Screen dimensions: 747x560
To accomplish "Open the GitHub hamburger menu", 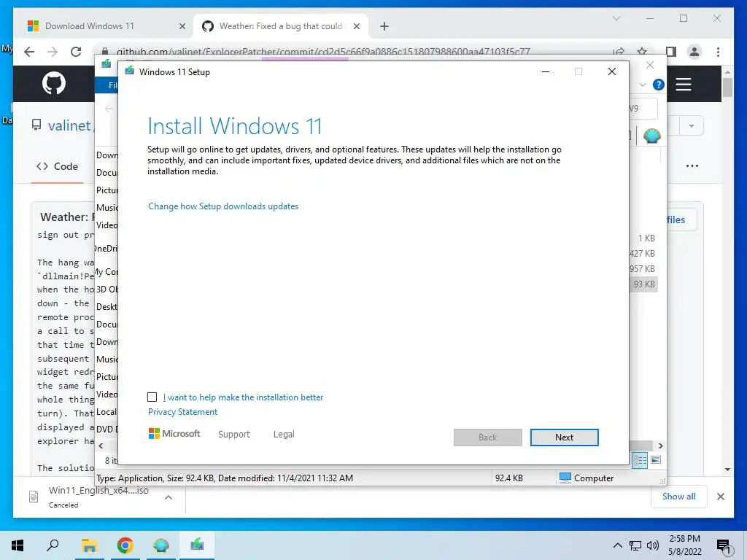I will (683, 85).
